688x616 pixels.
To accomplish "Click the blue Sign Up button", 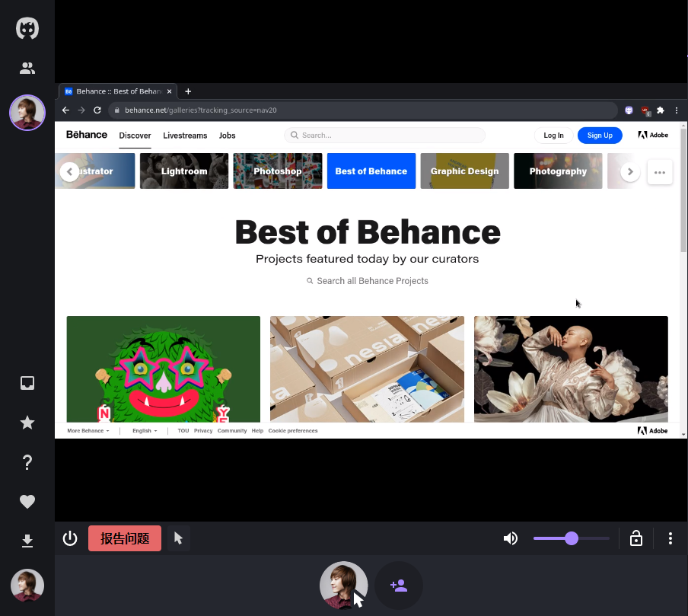I will pyautogui.click(x=600, y=136).
